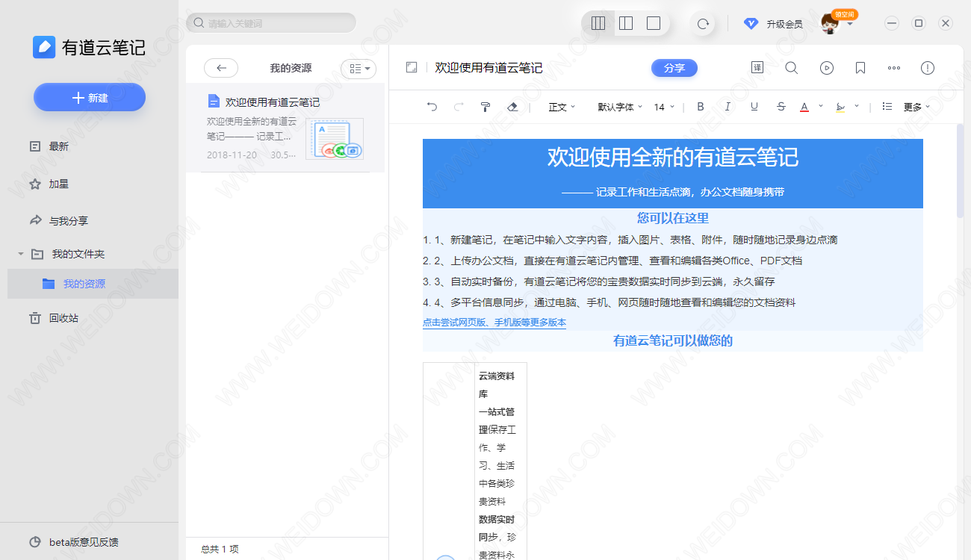Click the 升级会员 upgrade membership link
Image resolution: width=971 pixels, height=560 pixels.
point(784,24)
